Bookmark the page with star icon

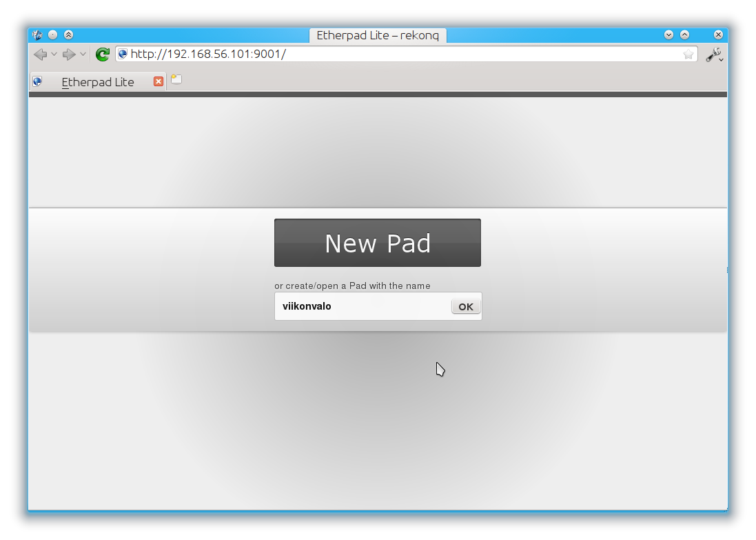688,54
